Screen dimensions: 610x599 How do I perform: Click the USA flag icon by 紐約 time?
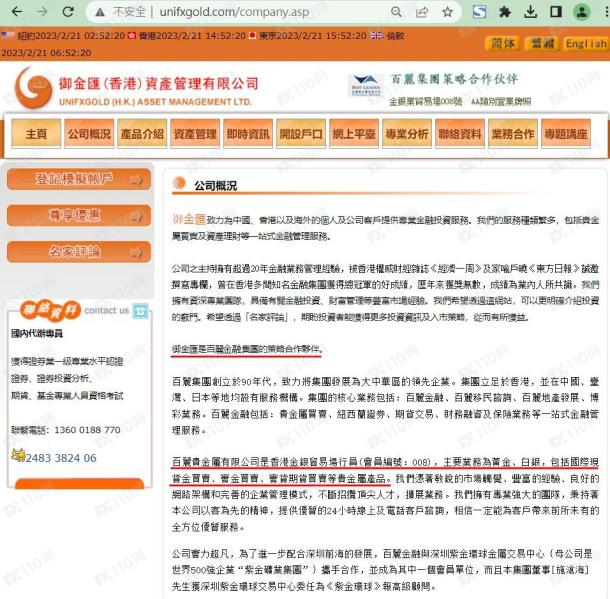point(7,35)
